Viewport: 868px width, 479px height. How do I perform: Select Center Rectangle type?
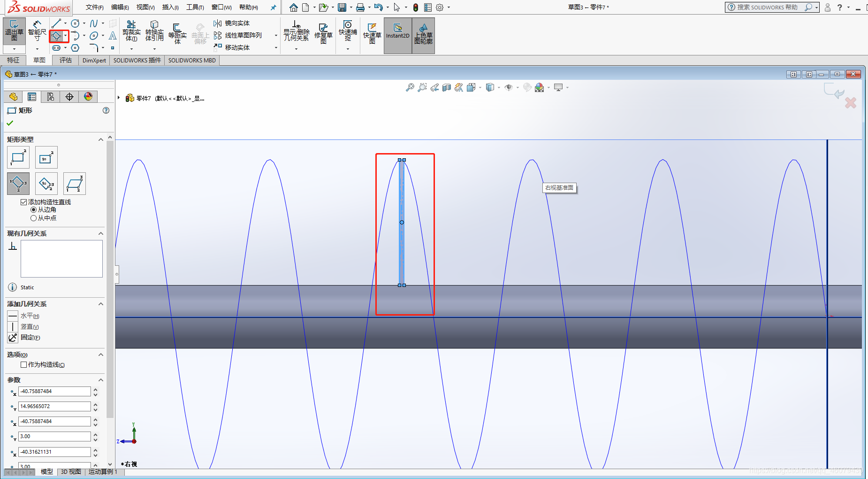[x=46, y=157]
